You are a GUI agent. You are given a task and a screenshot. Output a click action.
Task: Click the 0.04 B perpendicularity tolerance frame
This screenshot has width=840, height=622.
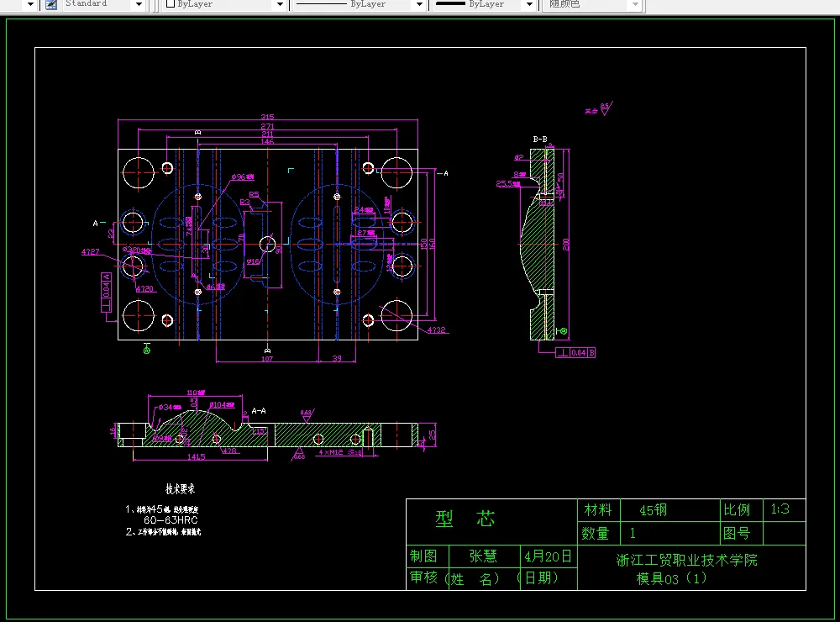[x=575, y=352]
